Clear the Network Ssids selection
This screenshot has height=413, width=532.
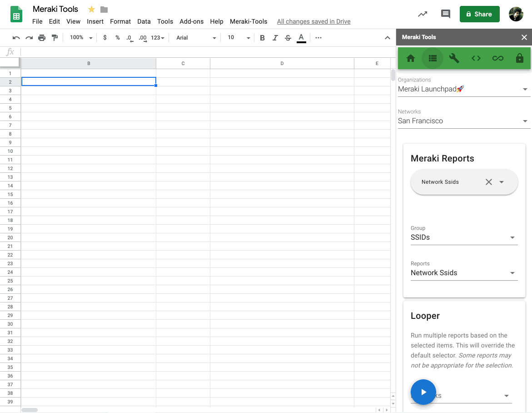click(x=488, y=182)
